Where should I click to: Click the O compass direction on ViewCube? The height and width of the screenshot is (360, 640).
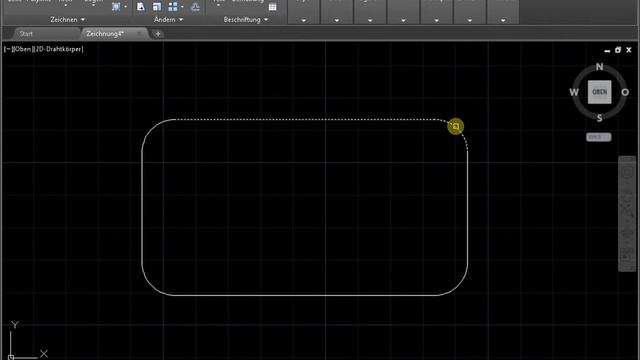pyautogui.click(x=625, y=92)
